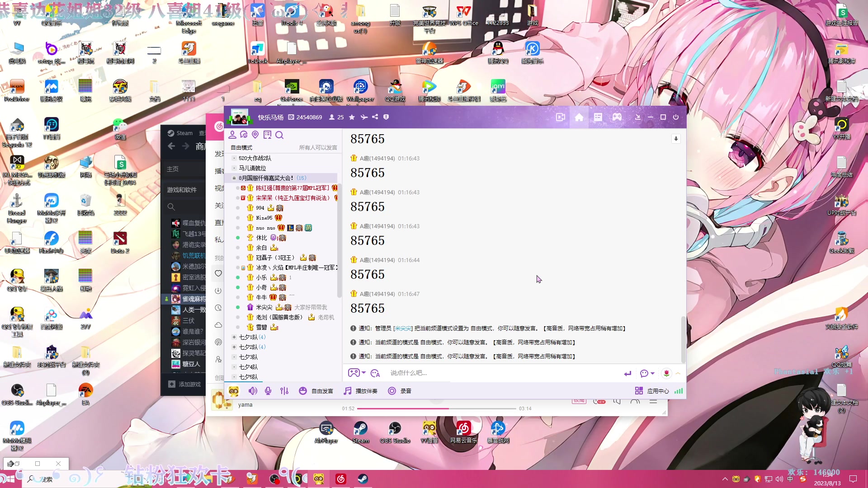Viewport: 868px width, 488px height.
Task: Select channel 马儿请就位
Action: click(x=252, y=168)
